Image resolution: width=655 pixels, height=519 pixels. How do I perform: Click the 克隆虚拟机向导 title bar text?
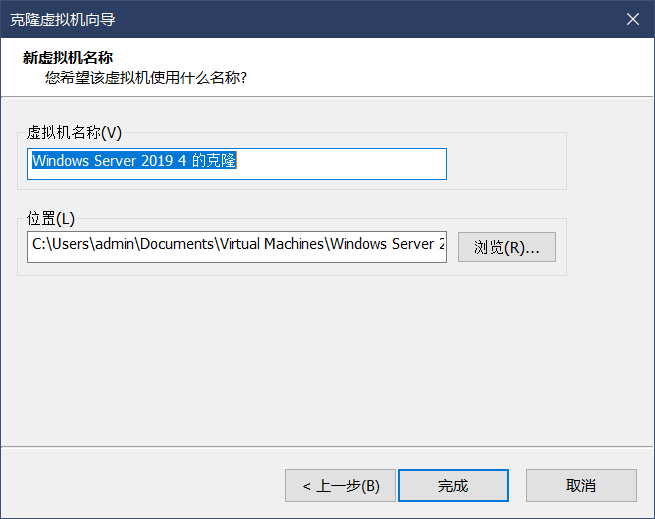[x=63, y=20]
